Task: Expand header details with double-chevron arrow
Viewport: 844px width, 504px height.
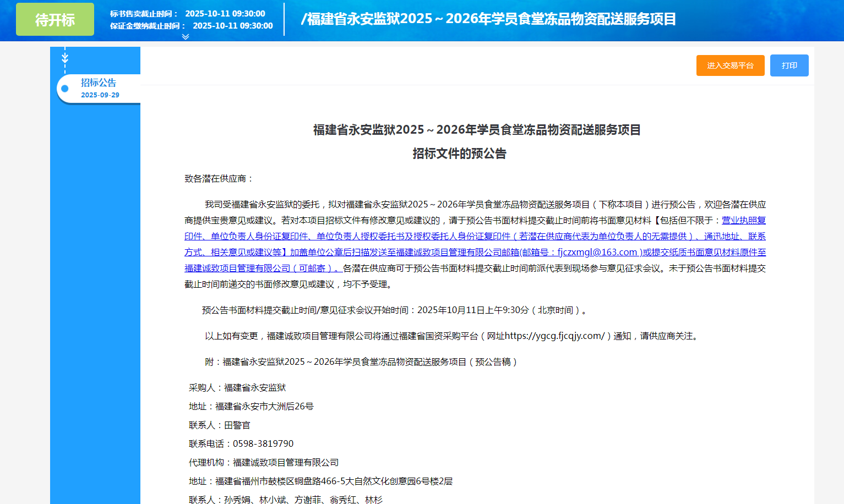Action: tap(186, 37)
